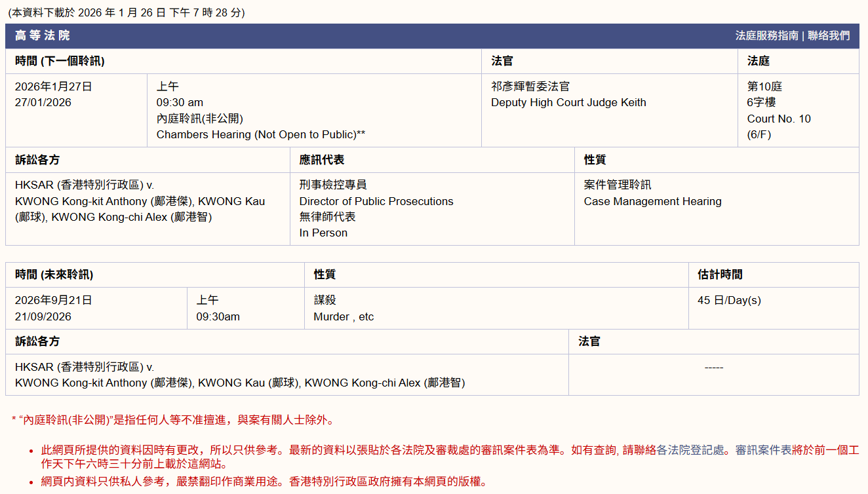Image resolution: width=868 pixels, height=494 pixels.
Task: Select the next hearing date 27/01/2026
Action: [43, 102]
